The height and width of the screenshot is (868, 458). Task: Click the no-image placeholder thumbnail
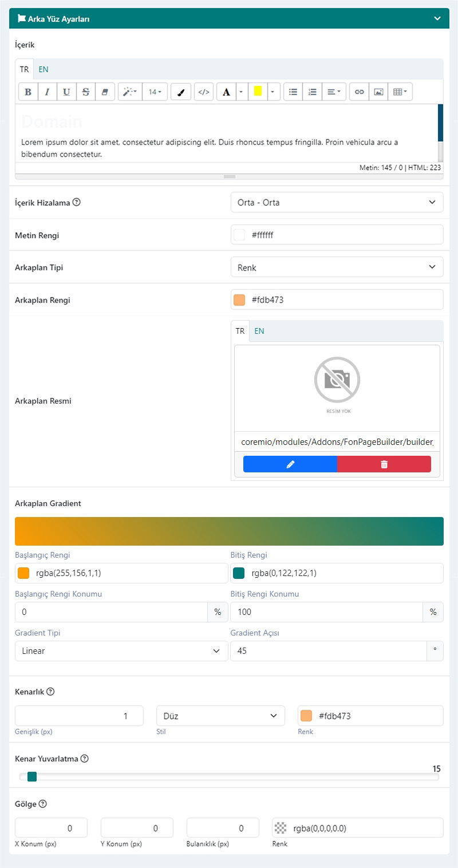coord(337,388)
